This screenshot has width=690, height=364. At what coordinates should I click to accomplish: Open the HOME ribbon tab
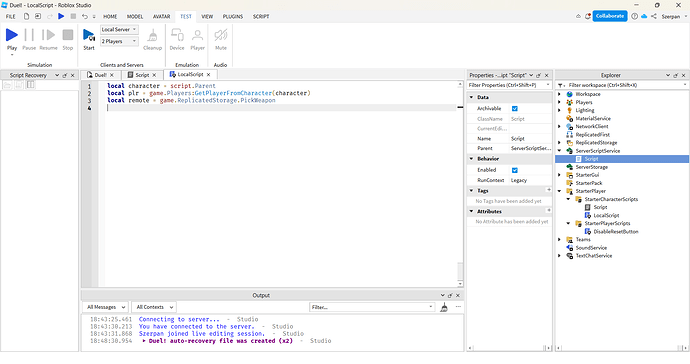coord(110,16)
